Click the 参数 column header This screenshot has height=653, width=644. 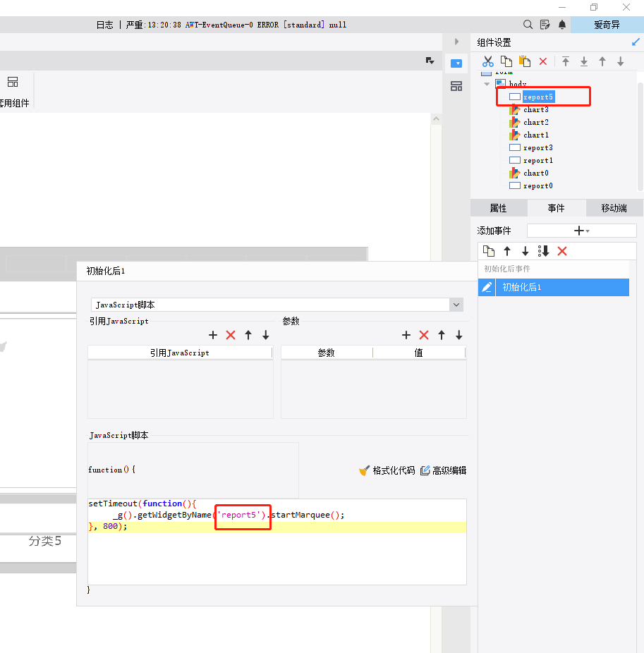(327, 353)
